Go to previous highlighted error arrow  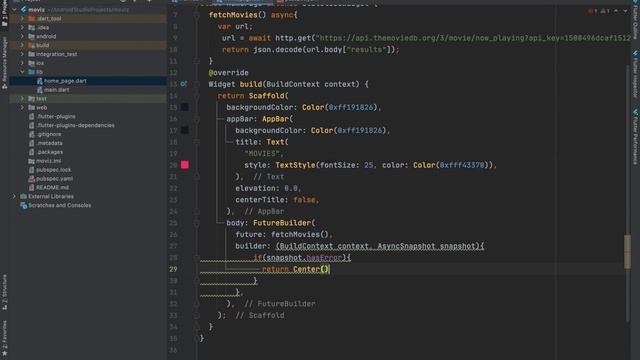pos(616,11)
